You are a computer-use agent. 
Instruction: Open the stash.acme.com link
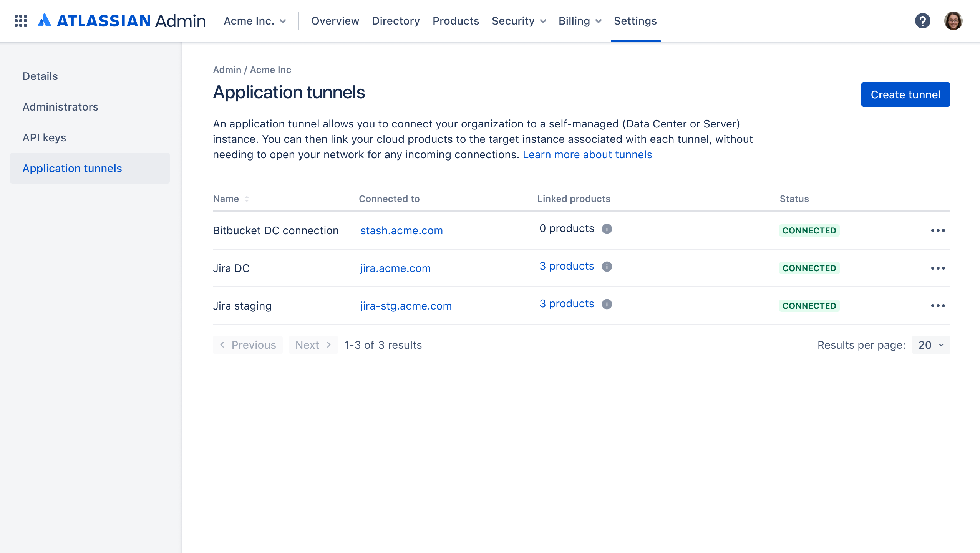tap(401, 230)
